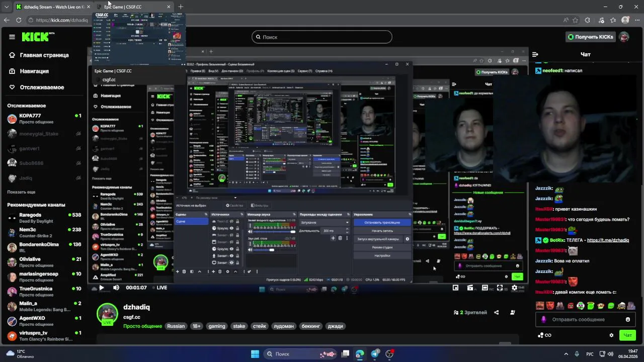Open the emoji picker in chat input
The height and width of the screenshot is (362, 644).
click(628, 319)
